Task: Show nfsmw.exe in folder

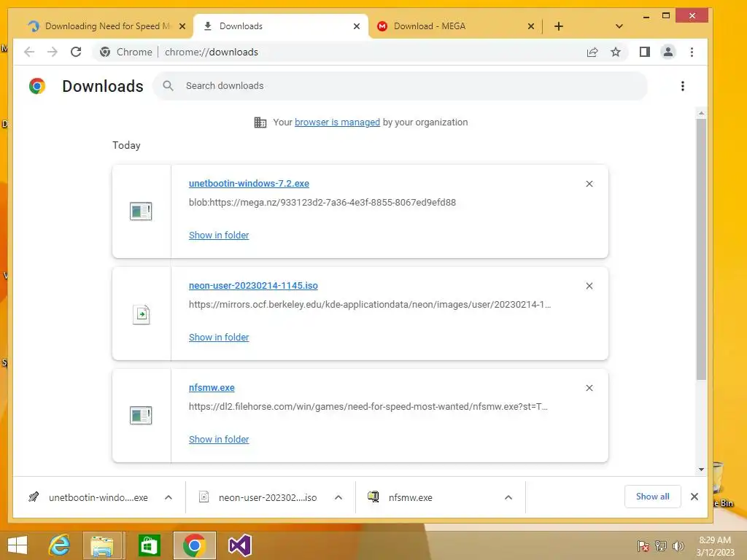Action: coord(219,440)
